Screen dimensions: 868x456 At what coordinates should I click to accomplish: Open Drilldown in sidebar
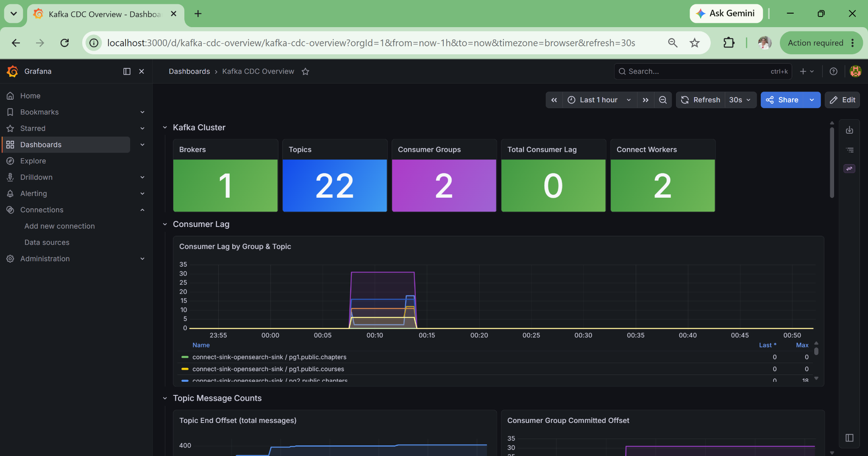[x=36, y=177]
